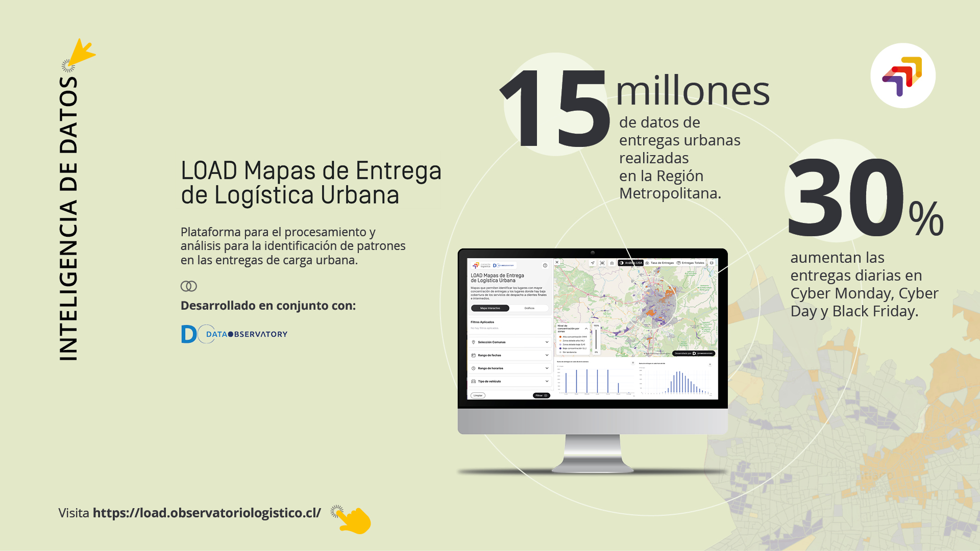Viewport: 980px width, 551px height.
Task: Click the Filtrar button
Action: pos(542,395)
